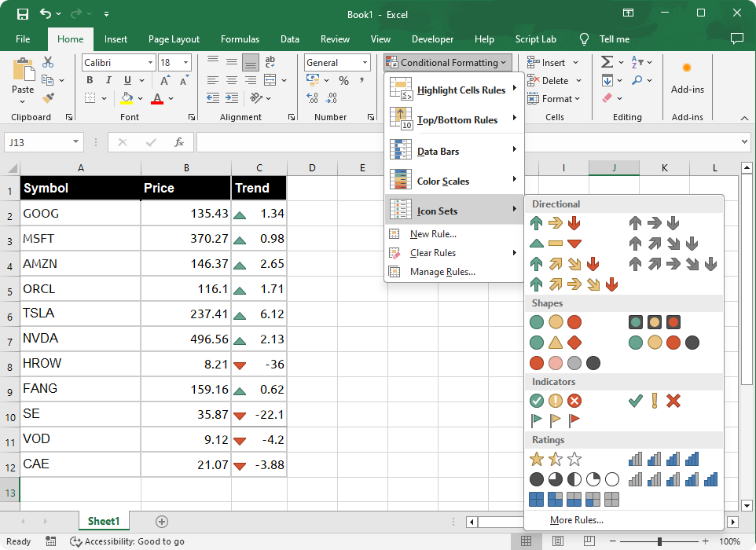Click the Conditional Formatting button
This screenshot has height=550, width=756.
point(447,62)
